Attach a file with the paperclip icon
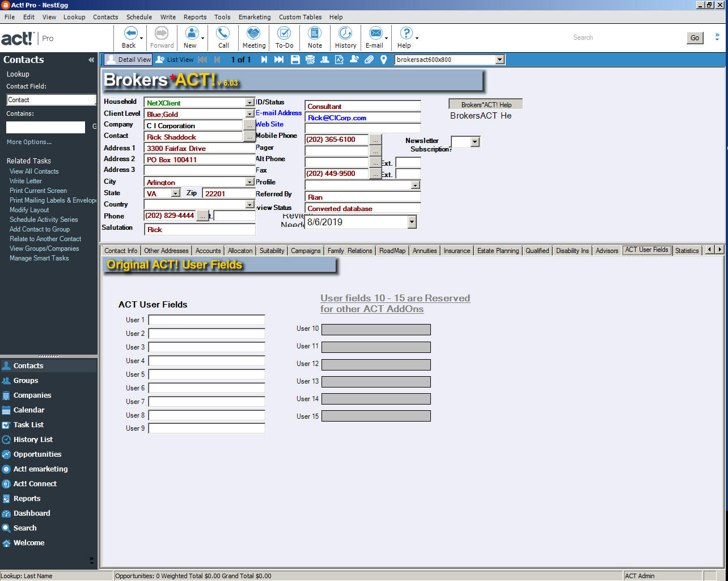The height and width of the screenshot is (581, 728). 369,60
